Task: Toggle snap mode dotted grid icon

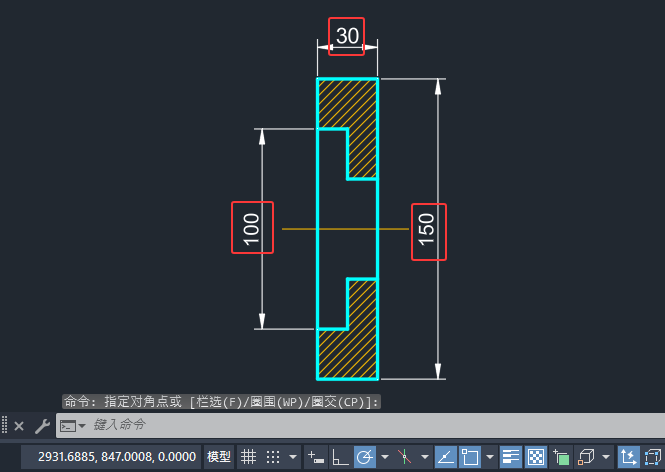Action: point(273,457)
